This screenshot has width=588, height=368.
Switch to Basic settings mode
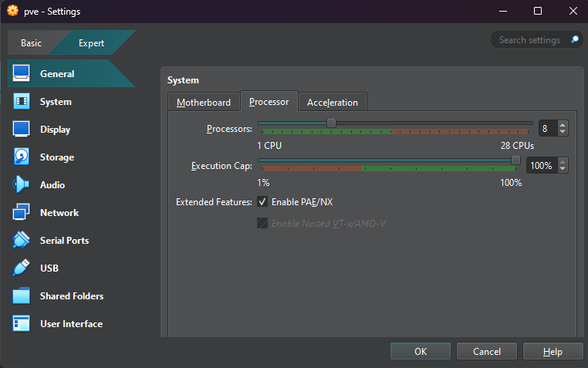coord(32,43)
